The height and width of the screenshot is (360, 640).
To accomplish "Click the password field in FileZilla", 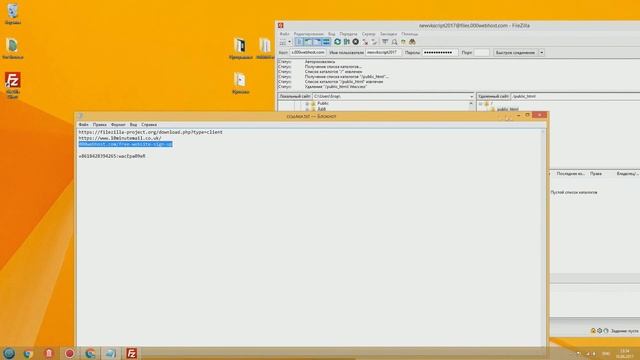I will pos(440,53).
